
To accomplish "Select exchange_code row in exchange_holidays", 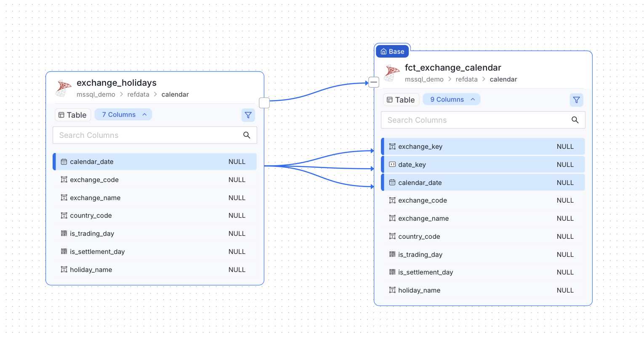I will pos(155,180).
